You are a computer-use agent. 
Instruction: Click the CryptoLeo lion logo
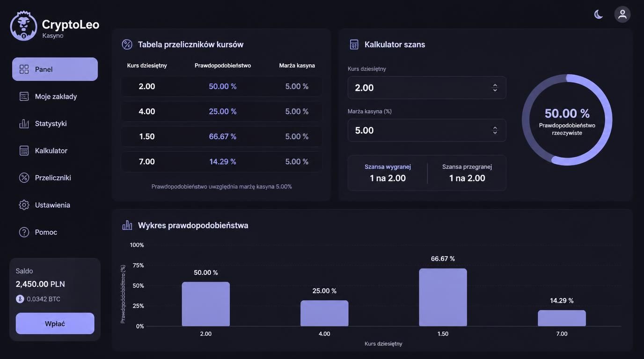[23, 26]
